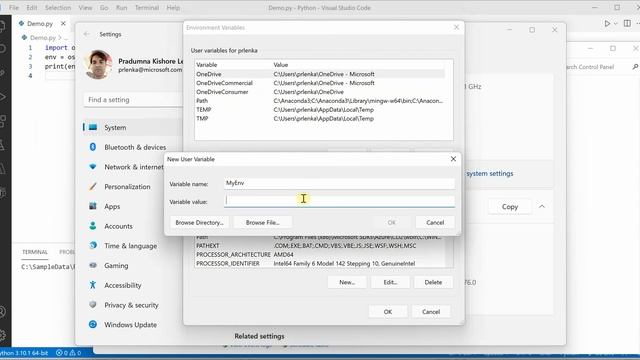This screenshot has width=640, height=360.
Task: Select Path row in user variables
Action: (x=320, y=101)
